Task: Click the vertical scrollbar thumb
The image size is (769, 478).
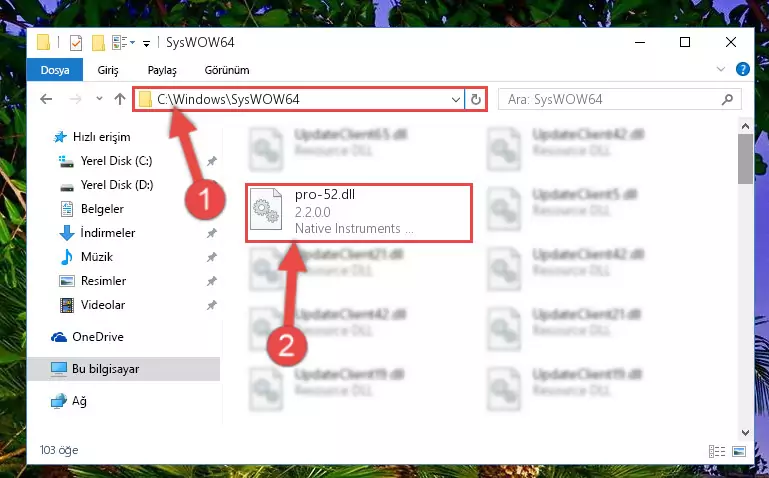Action: [745, 159]
